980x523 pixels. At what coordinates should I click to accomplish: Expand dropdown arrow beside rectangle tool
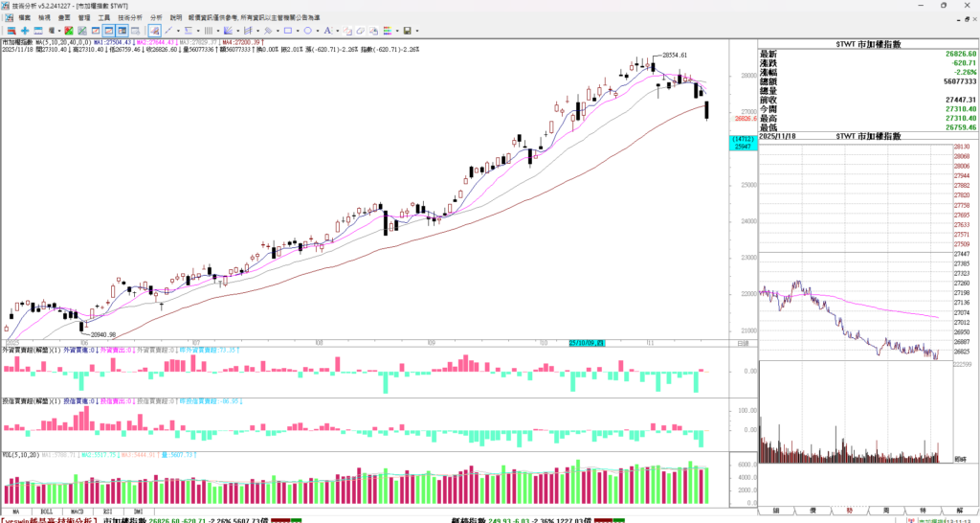tap(298, 31)
